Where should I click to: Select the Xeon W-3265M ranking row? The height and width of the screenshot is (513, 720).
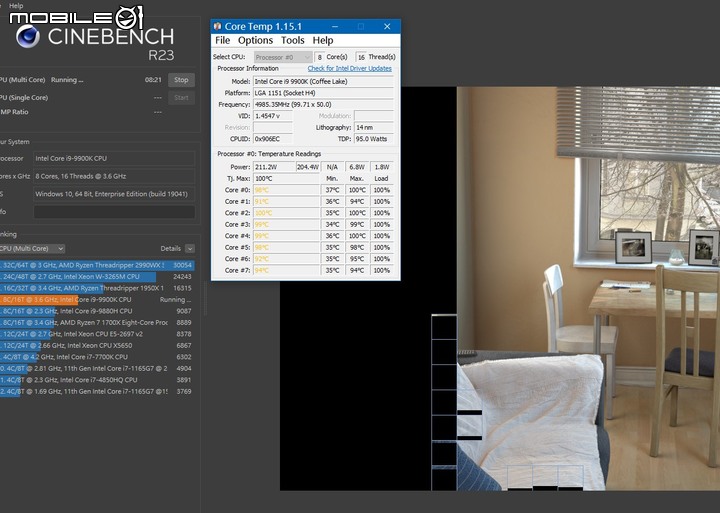(97, 276)
